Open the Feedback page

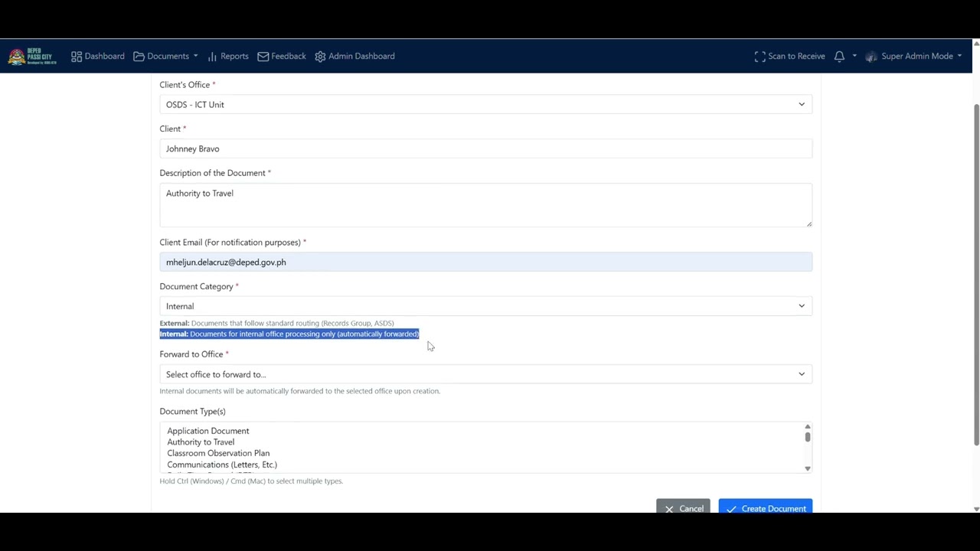coord(282,56)
